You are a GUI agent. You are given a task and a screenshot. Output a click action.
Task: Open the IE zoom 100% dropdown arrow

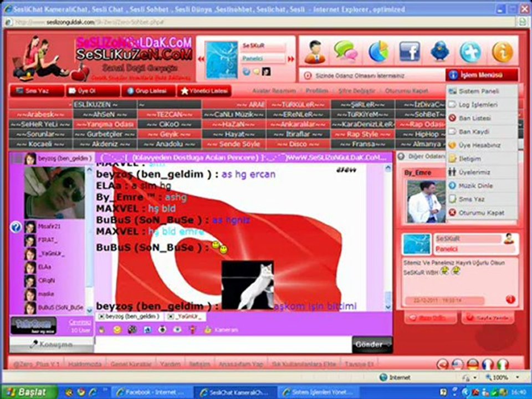click(518, 377)
